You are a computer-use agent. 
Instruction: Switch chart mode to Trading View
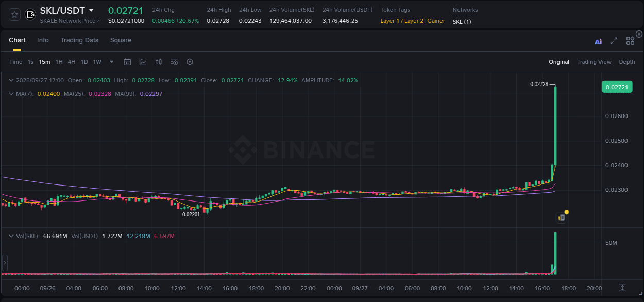[594, 61]
